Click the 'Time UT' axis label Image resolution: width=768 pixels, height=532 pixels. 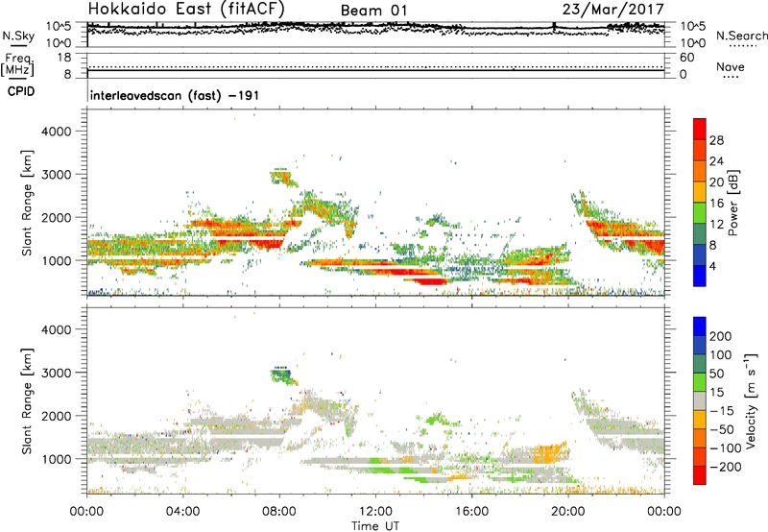pyautogui.click(x=375, y=526)
